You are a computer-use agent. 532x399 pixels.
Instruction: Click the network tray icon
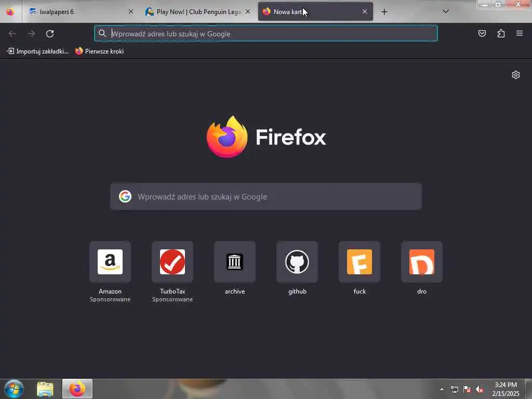coord(455,389)
